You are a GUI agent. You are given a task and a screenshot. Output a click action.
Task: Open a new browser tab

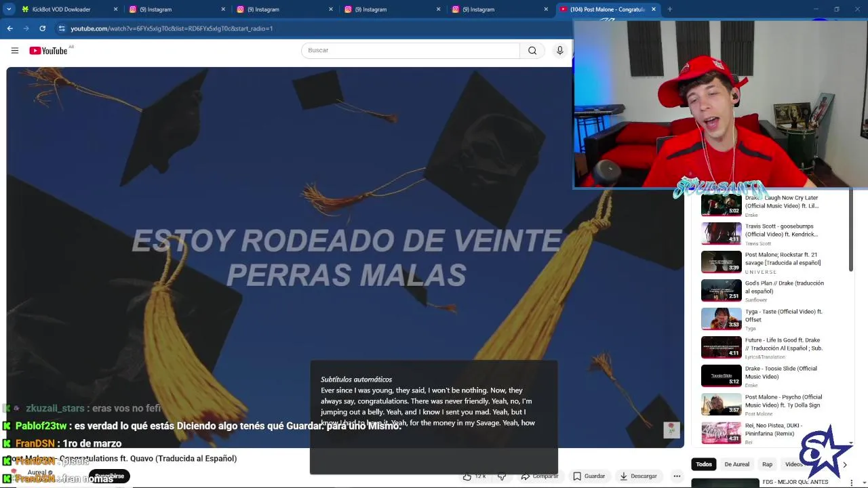(669, 9)
